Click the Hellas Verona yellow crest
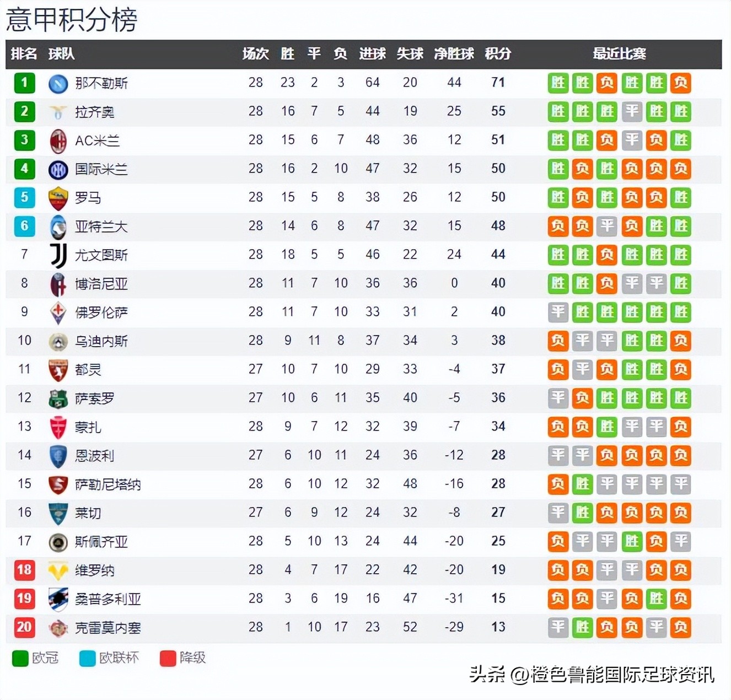This screenshot has width=731, height=700. coord(58,571)
